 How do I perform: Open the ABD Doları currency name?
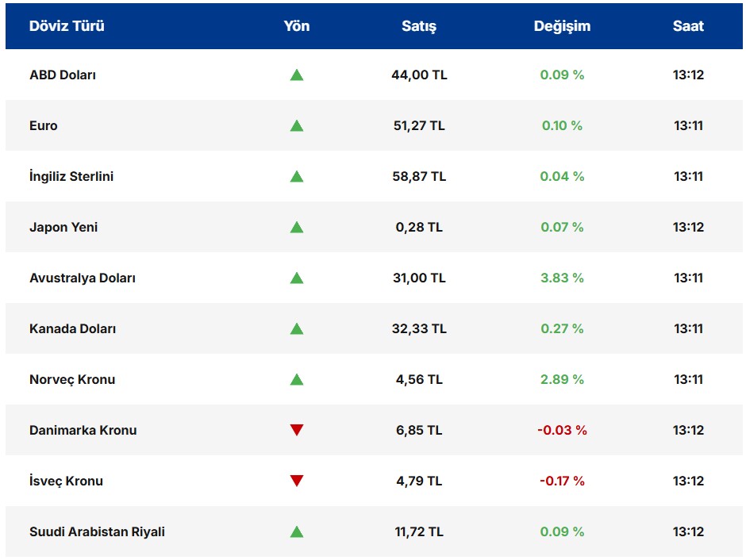[63, 75]
